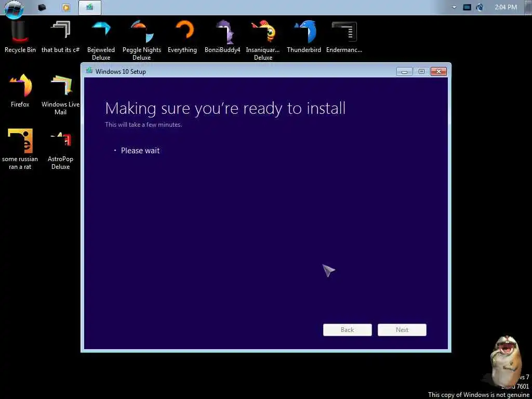Viewport: 532px width, 399px height.
Task: Open the Endermanch desktop shortcut
Action: click(x=344, y=36)
